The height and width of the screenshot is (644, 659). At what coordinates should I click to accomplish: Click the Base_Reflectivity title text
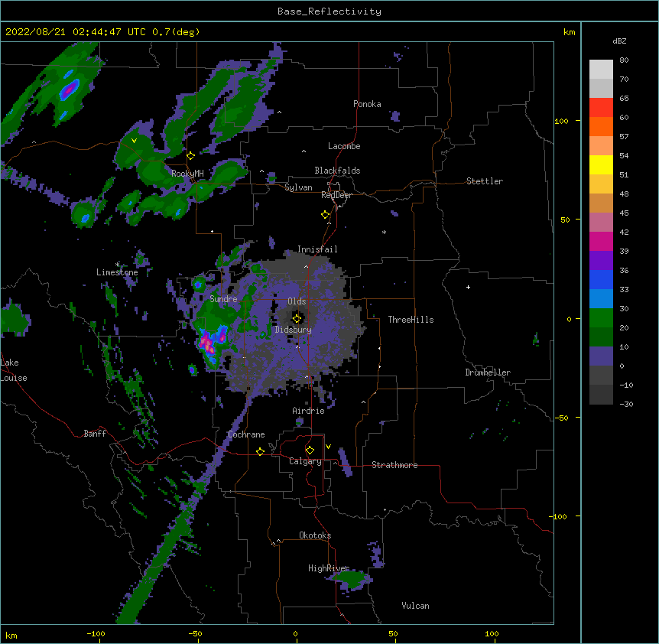[329, 11]
